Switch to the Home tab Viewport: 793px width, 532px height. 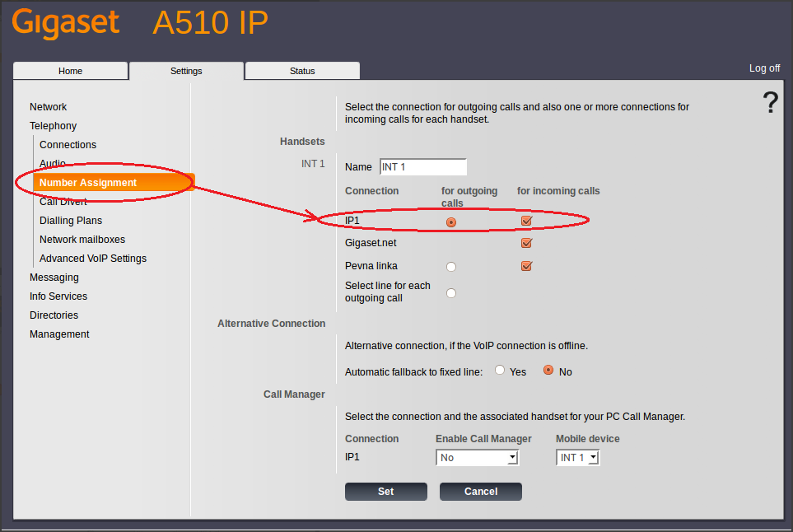click(71, 71)
